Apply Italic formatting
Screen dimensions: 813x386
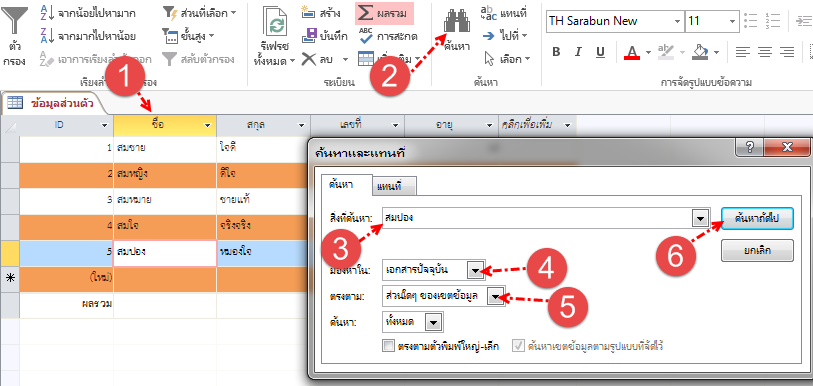click(x=578, y=51)
